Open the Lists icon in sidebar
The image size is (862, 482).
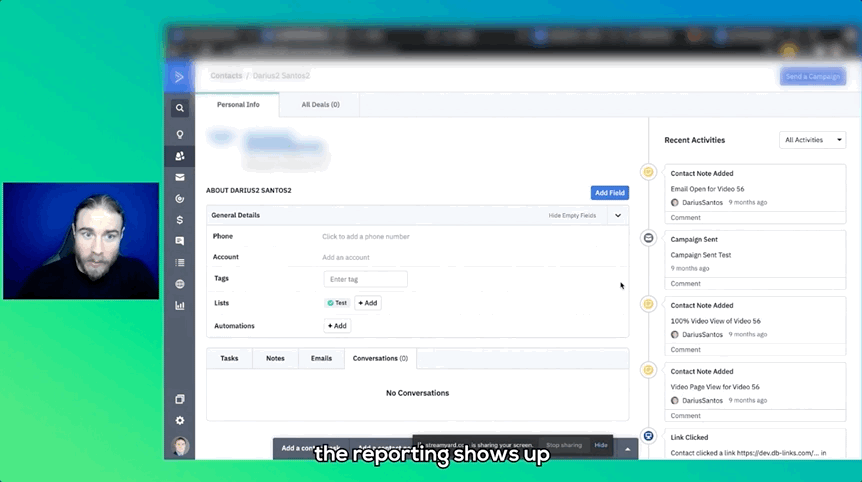pos(180,263)
